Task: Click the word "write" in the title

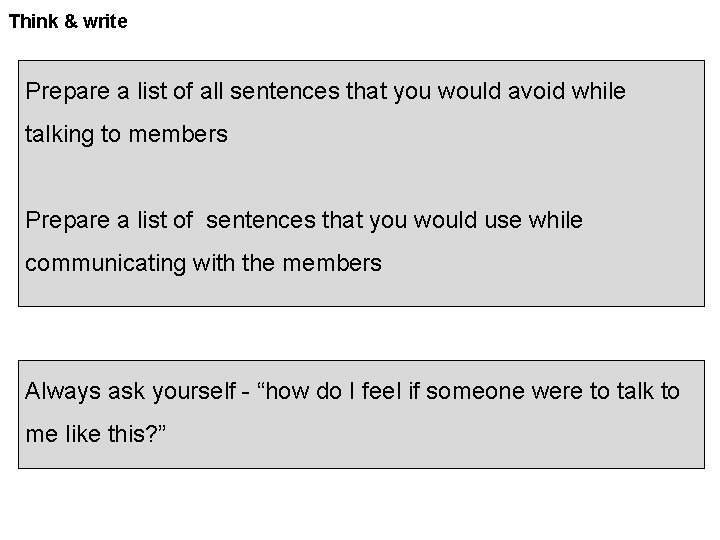Action: click(x=105, y=20)
